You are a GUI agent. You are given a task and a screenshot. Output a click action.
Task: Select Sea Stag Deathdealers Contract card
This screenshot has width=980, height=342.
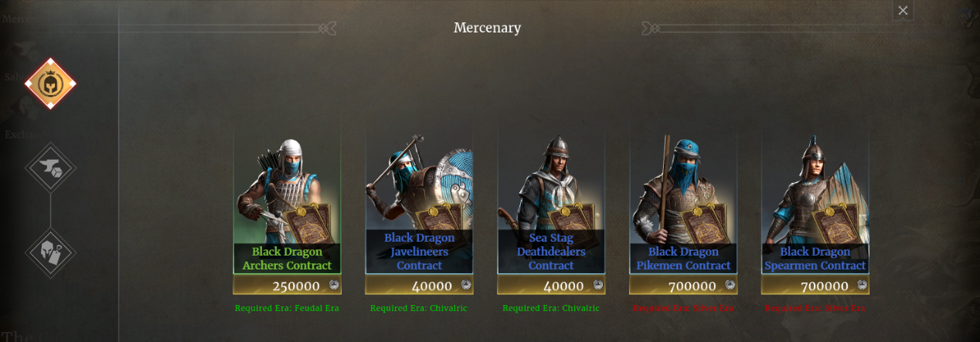click(551, 202)
